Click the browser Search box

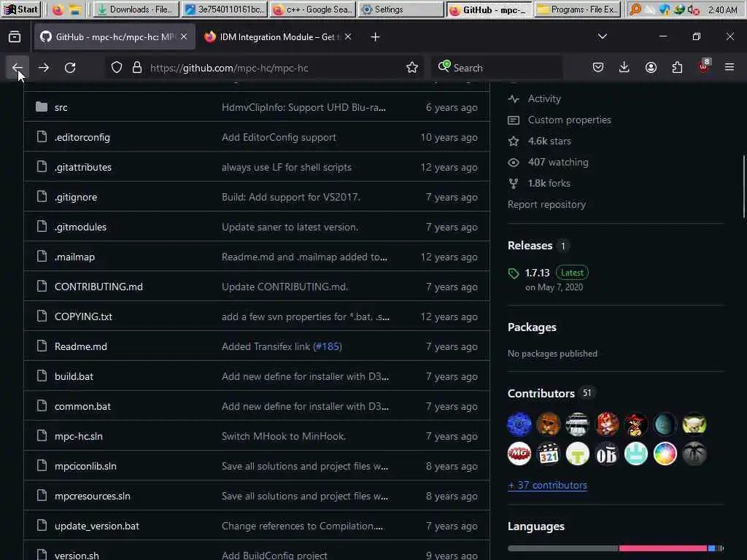click(498, 68)
